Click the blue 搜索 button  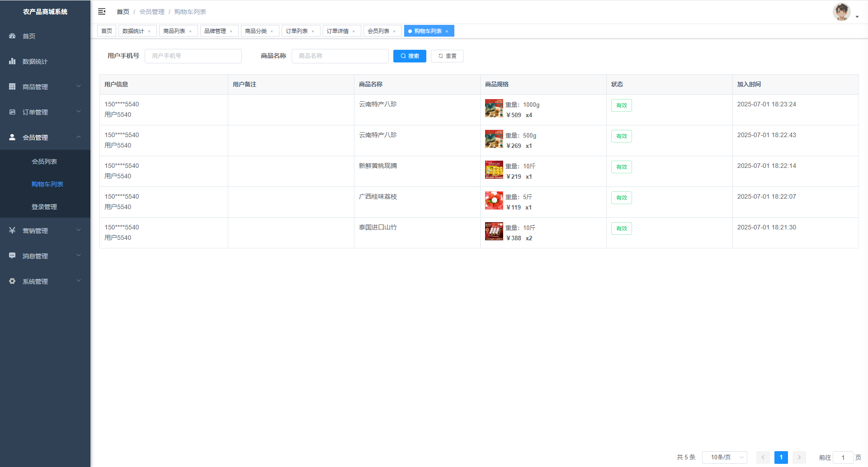point(410,56)
